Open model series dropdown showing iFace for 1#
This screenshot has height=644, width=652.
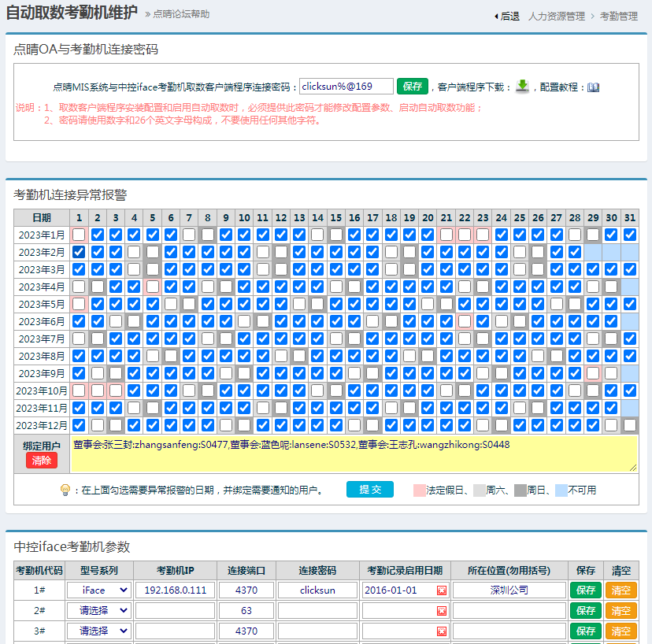pyautogui.click(x=99, y=590)
